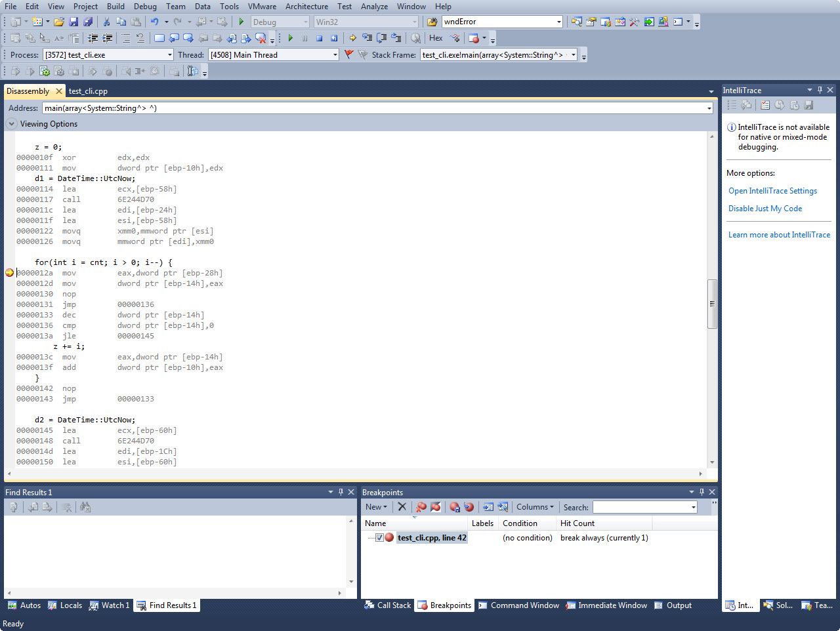Switch to the test_cli.cpp tab
840x631 pixels.
pyautogui.click(x=88, y=91)
